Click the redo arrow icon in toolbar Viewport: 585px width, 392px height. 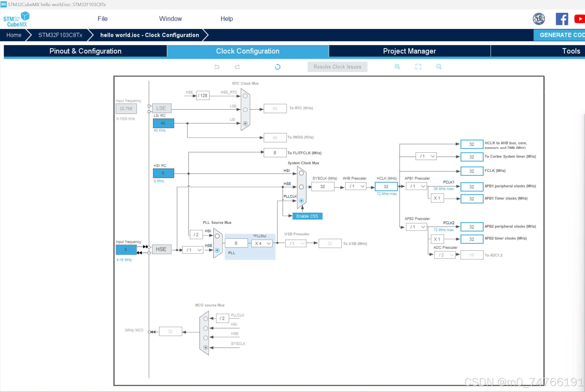(x=237, y=67)
